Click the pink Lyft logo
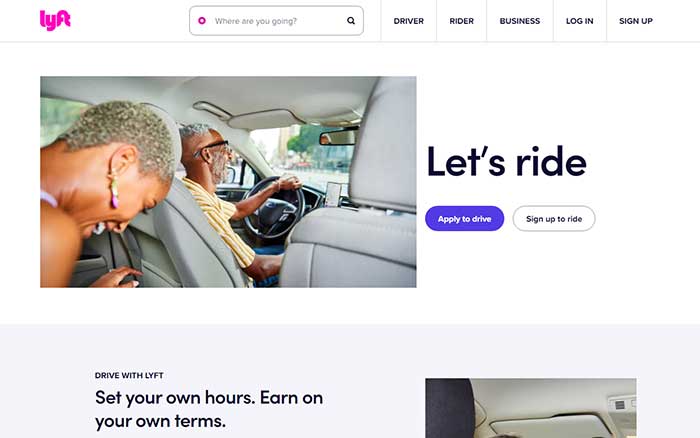Image resolution: width=700 pixels, height=438 pixels. click(x=55, y=21)
